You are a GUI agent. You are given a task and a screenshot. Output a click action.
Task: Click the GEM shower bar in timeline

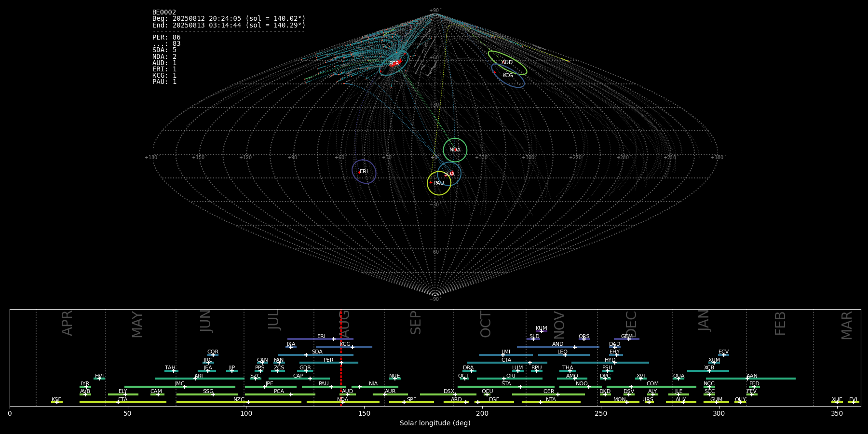[x=626, y=339]
